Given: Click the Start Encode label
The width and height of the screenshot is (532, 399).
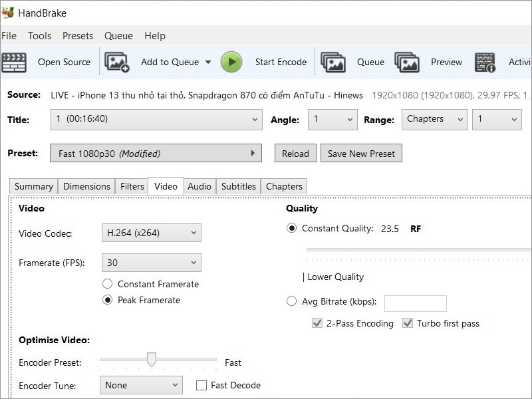Looking at the screenshot, I should click(281, 62).
